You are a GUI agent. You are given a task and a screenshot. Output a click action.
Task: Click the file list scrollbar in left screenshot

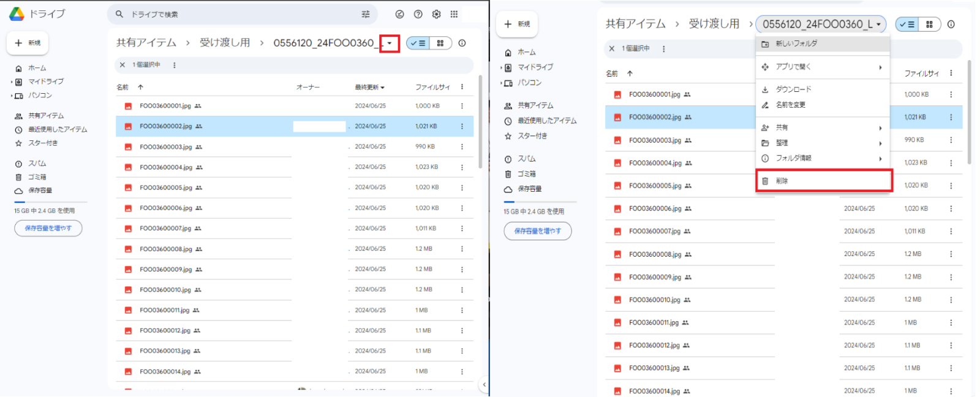480,121
